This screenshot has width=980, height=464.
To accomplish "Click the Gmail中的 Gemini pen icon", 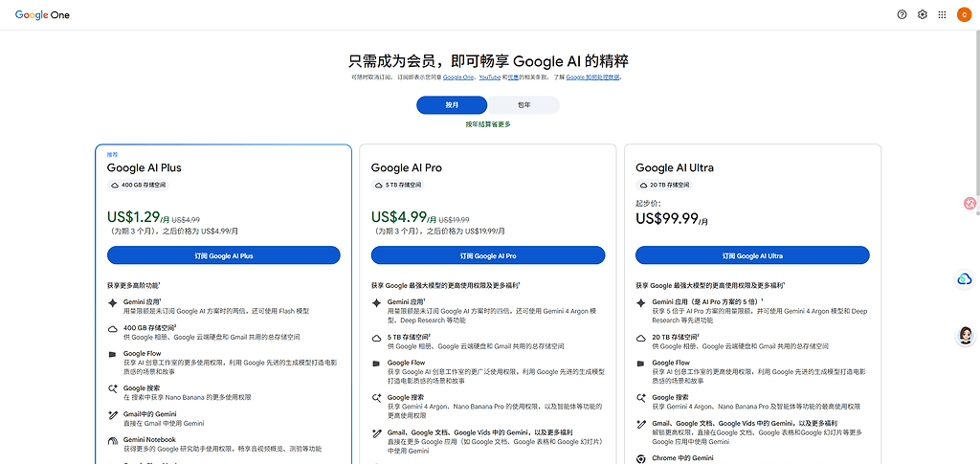I will 113,414.
